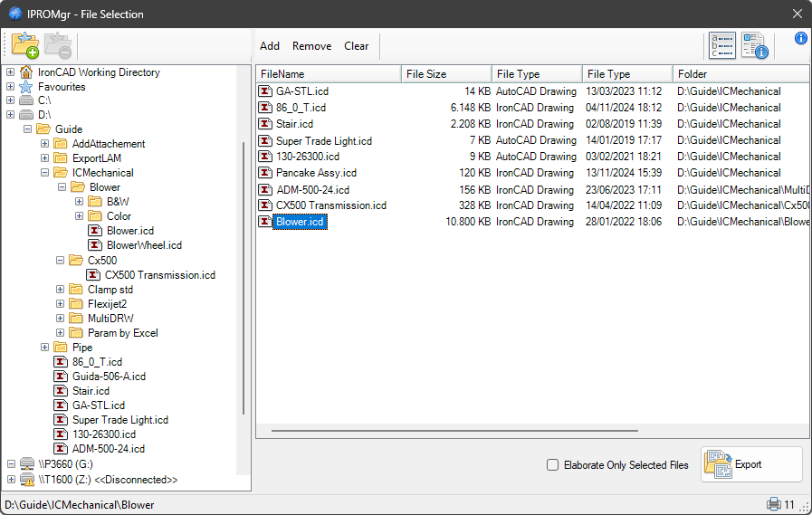Expand the Pipe folder node

(x=45, y=348)
